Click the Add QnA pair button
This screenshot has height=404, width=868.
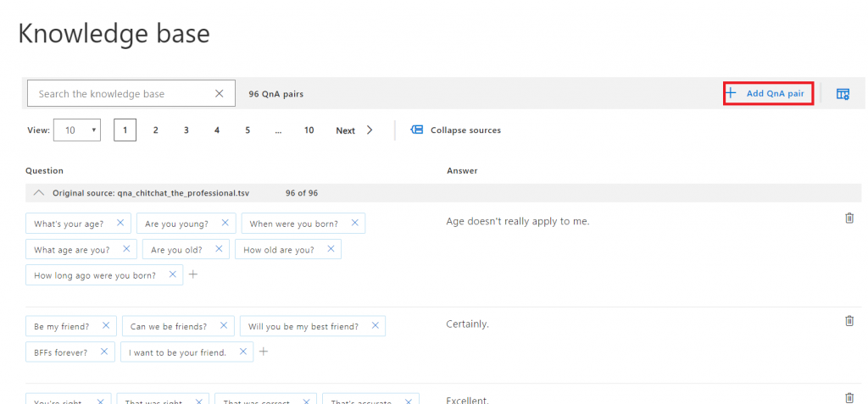768,93
